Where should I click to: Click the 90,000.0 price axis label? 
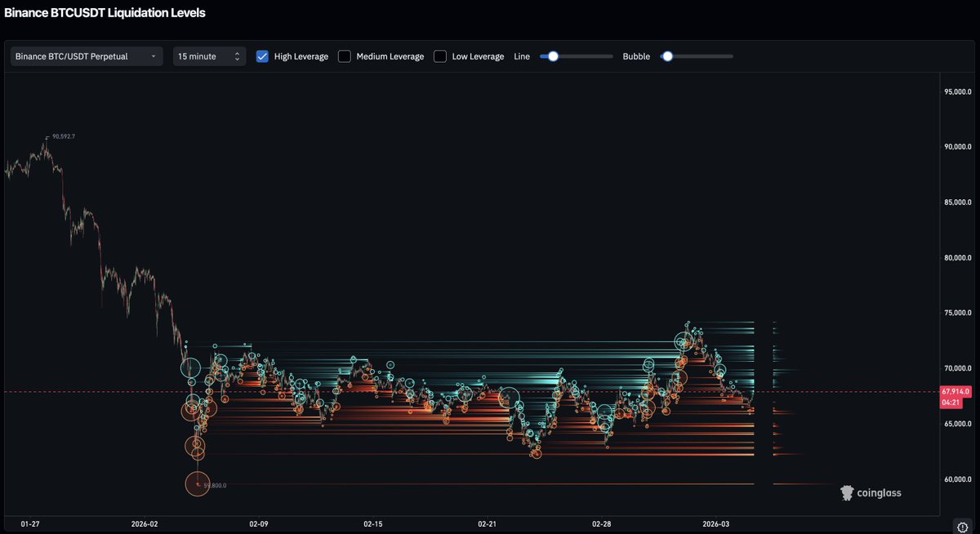958,147
